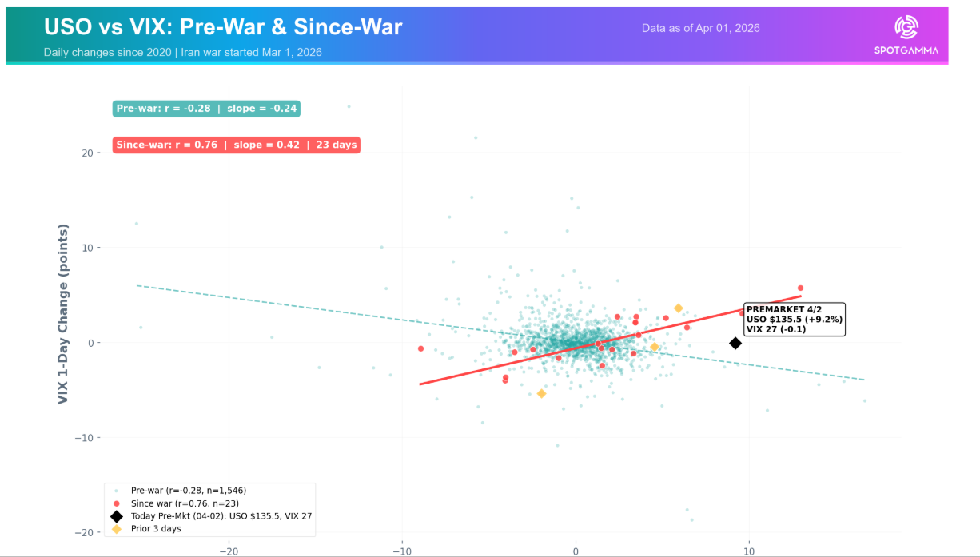
Task: Click the orange diamond icon in the legend
Action: (118, 529)
